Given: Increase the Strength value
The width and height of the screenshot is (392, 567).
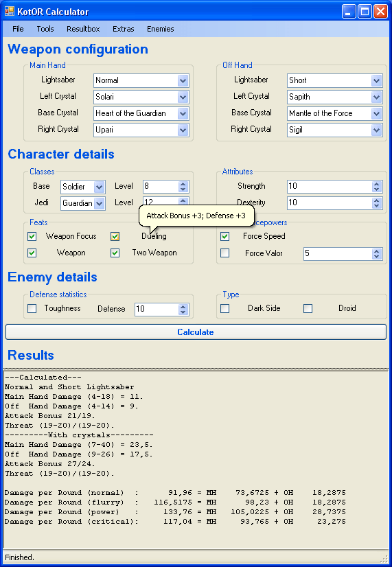Looking at the screenshot, I should (x=377, y=184).
